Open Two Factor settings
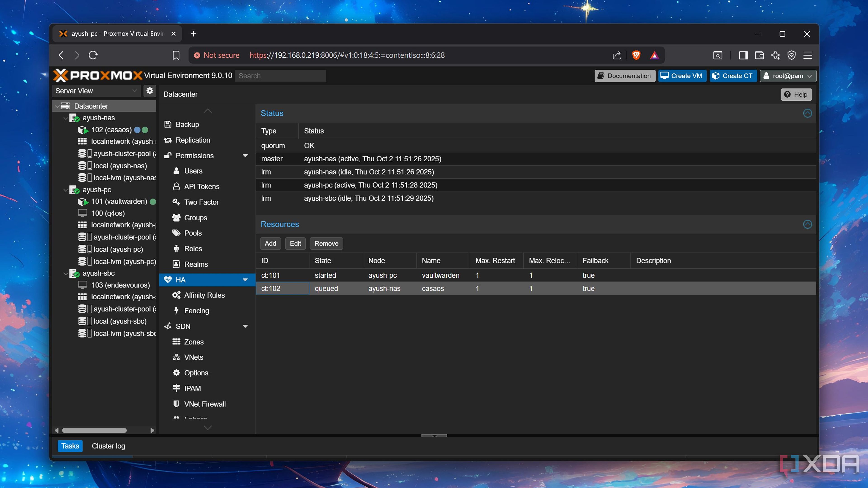868x488 pixels. (x=207, y=202)
